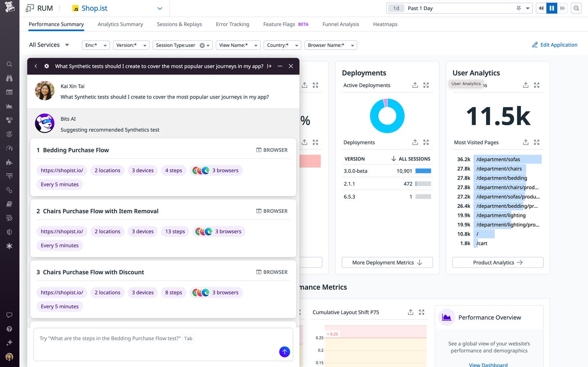Submit the Bits AI prompt via blue arrow icon

pyautogui.click(x=284, y=352)
